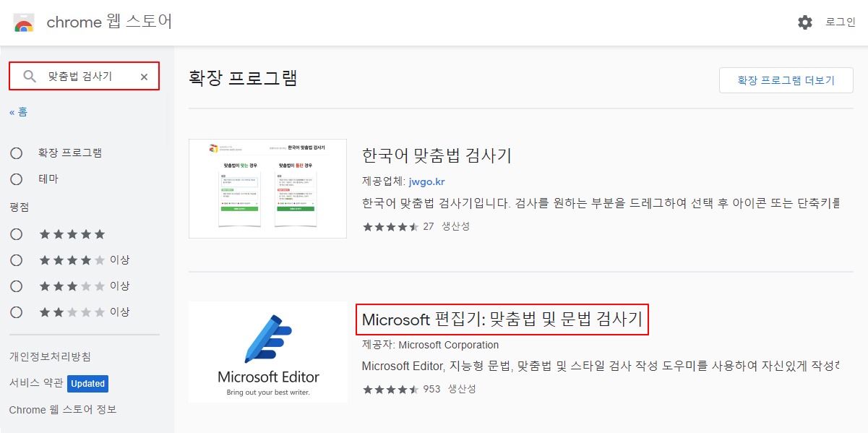Click the 제공자: Microsoft Corporation text
The image size is (868, 433).
(431, 345)
